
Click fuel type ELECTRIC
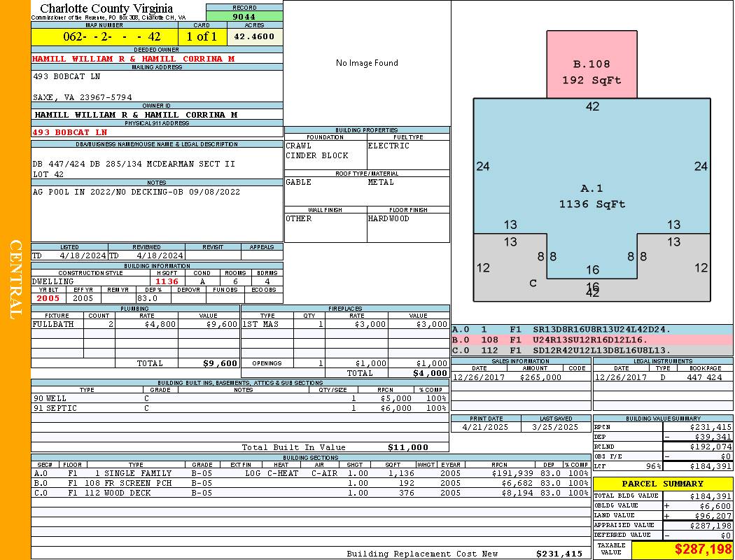[388, 146]
